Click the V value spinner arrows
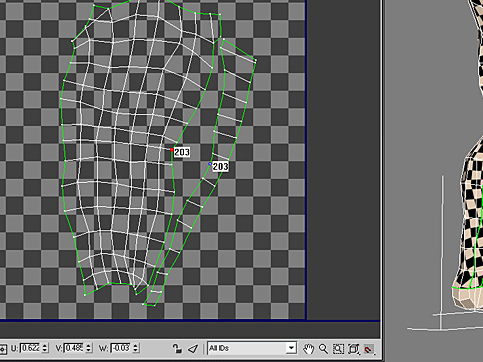 tap(89, 348)
